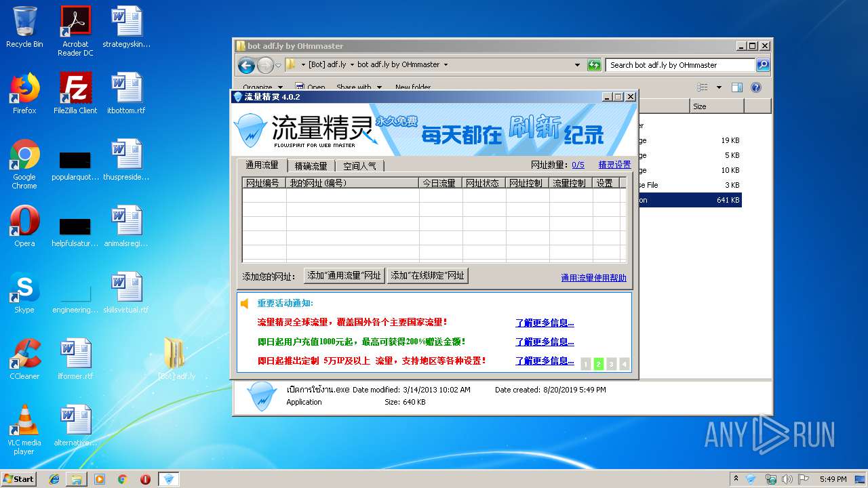
Task: Open 通用流量使用帮助 help link
Action: pos(593,278)
